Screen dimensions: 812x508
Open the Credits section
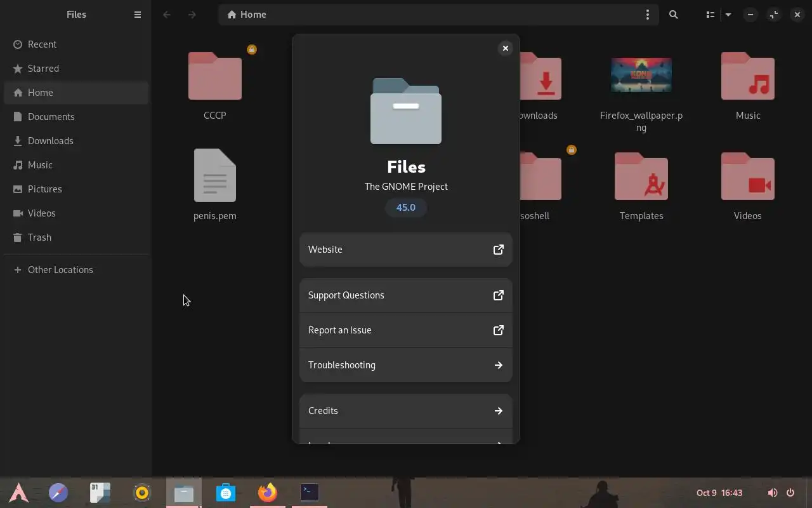[406, 411]
